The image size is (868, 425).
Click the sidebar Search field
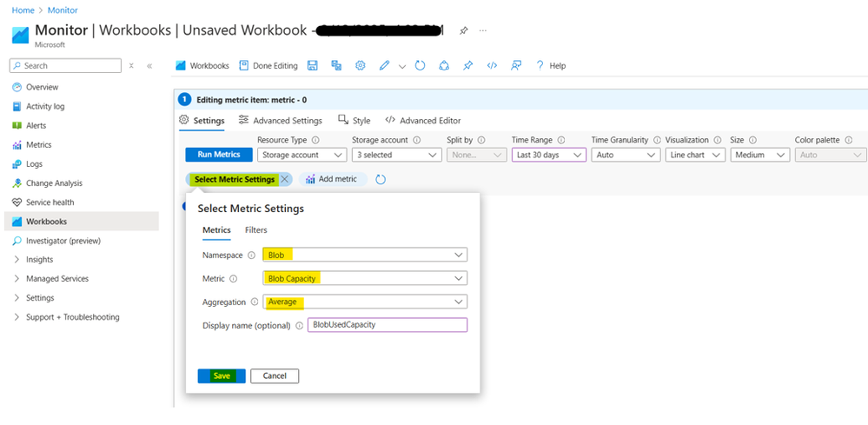click(x=65, y=65)
